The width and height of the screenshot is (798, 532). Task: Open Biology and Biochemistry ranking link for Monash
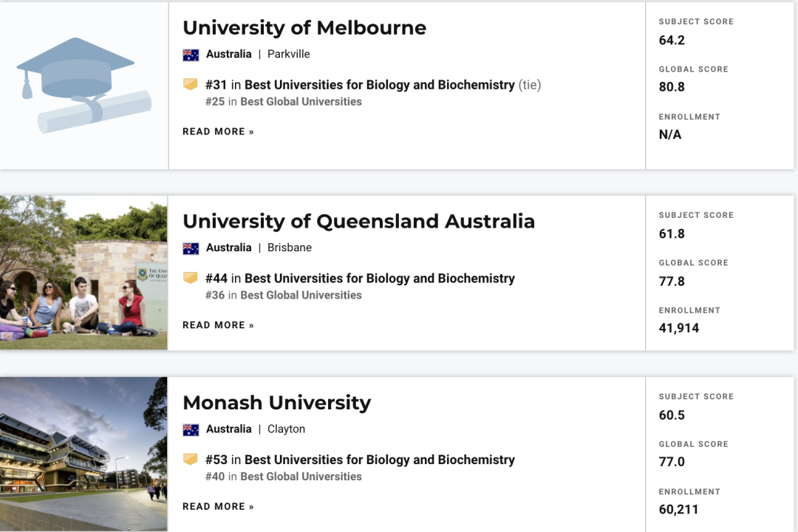[x=380, y=459]
